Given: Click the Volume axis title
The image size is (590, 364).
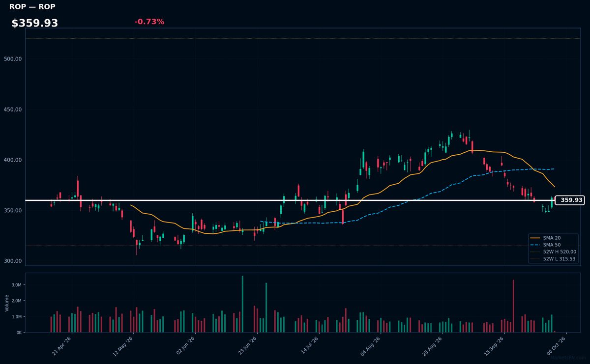Looking at the screenshot, I should [7, 303].
